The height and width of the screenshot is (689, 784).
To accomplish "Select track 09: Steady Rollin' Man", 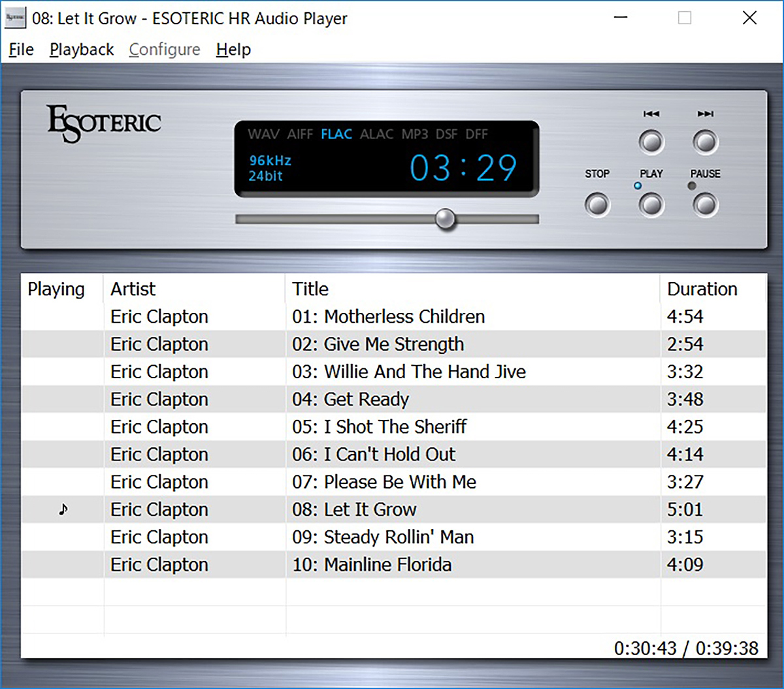I will click(394, 537).
